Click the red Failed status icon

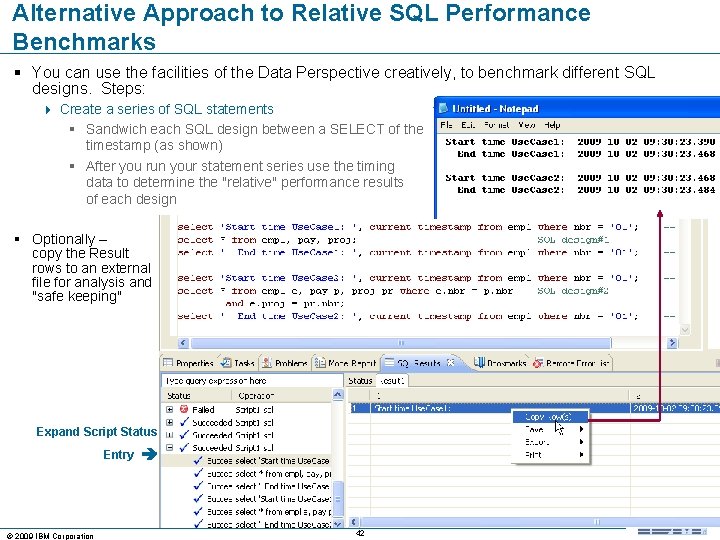coord(184,409)
